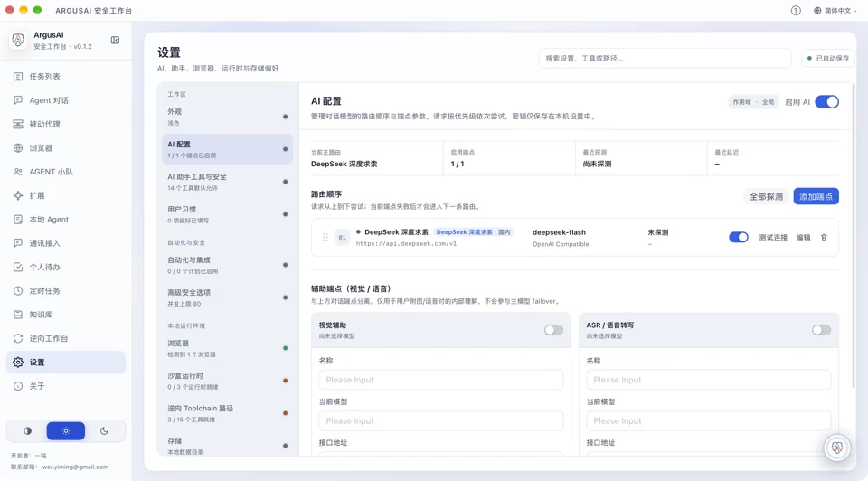Open 逆向 Toolchain 路径 section
The image size is (868, 481).
227,413
